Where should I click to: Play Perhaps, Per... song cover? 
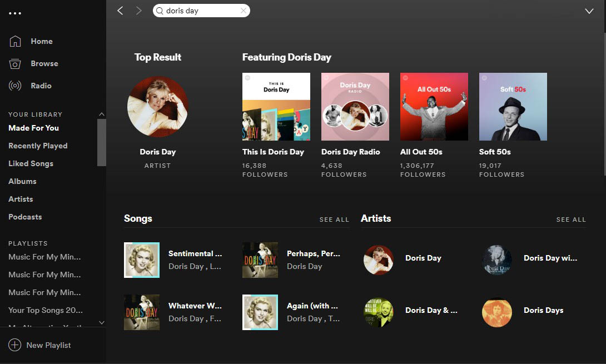(x=260, y=260)
